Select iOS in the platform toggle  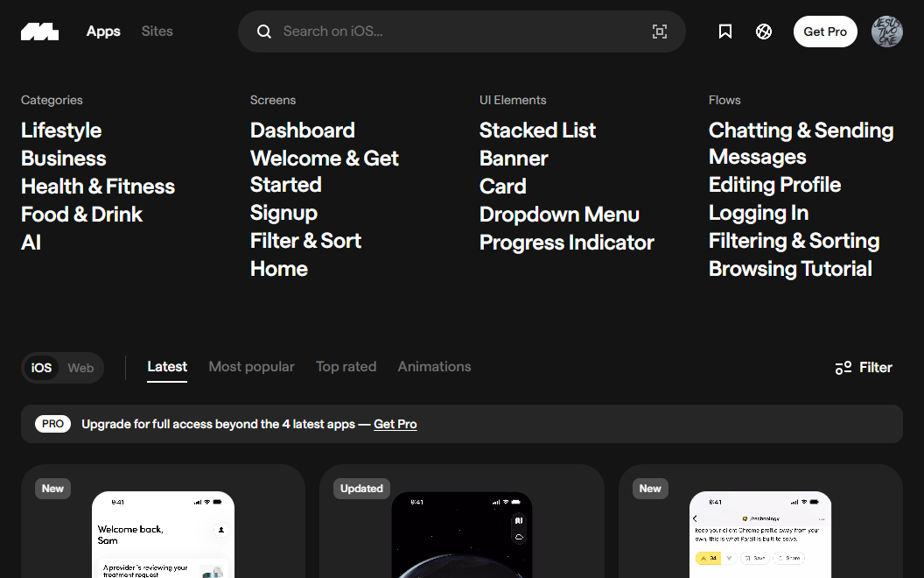(41, 368)
